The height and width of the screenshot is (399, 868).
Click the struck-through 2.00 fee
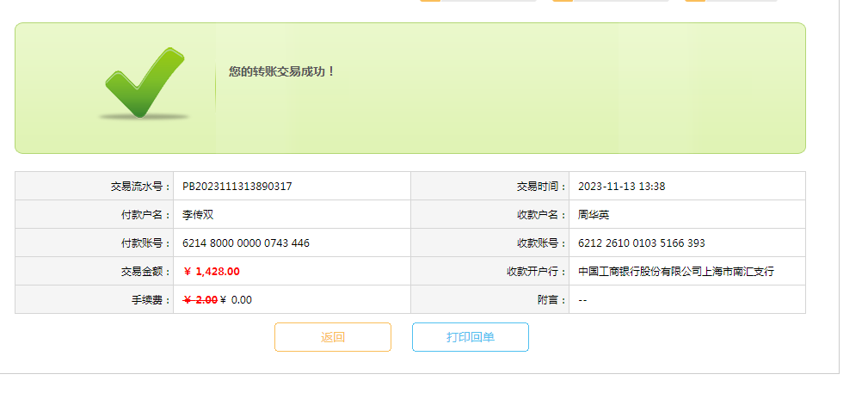pos(200,299)
